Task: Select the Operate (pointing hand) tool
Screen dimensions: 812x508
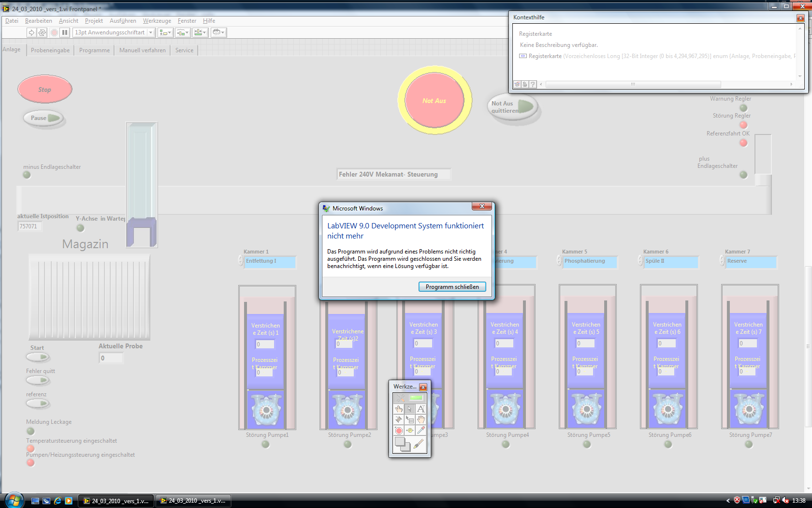Action: tap(399, 409)
